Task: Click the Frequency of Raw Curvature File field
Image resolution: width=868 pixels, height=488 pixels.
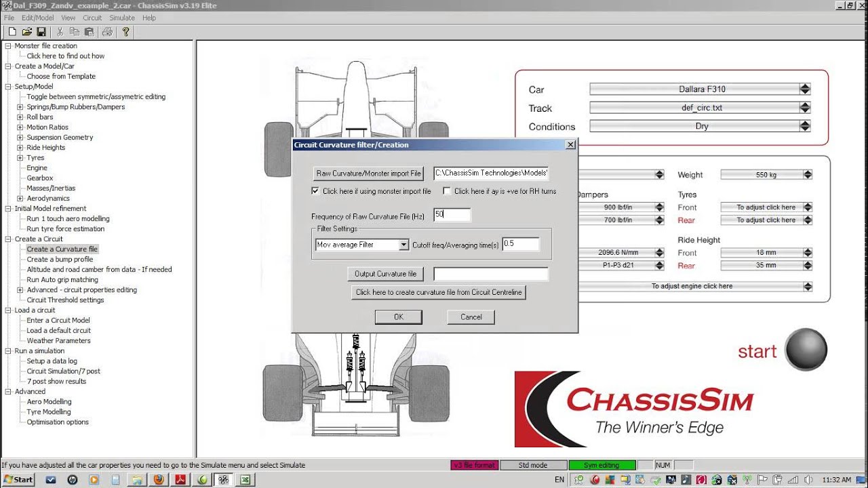Action: [x=452, y=214]
